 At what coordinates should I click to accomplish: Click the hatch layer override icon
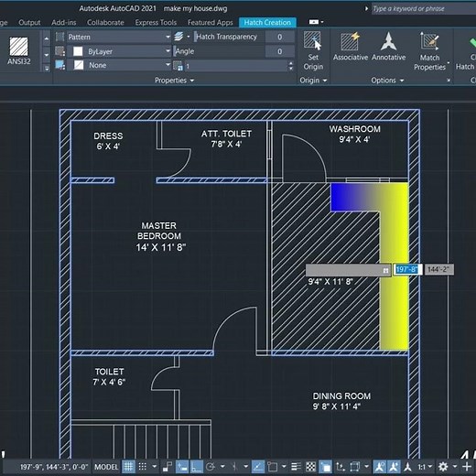[x=178, y=37]
